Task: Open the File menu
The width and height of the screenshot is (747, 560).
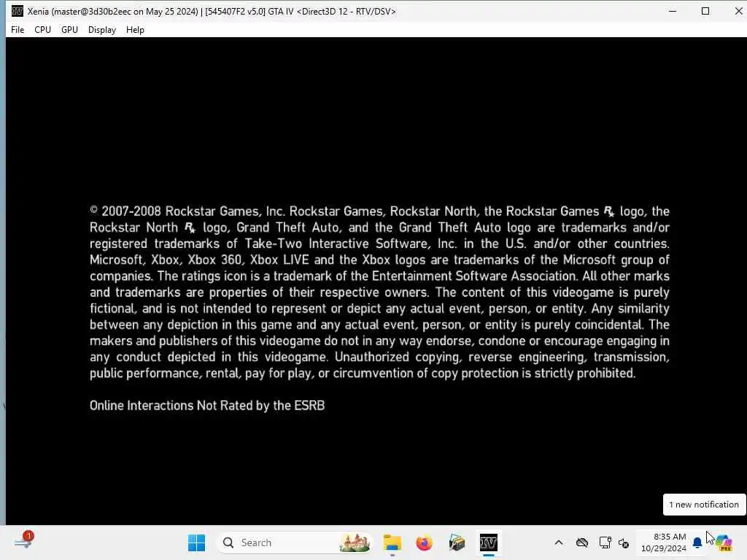Action: [x=18, y=29]
